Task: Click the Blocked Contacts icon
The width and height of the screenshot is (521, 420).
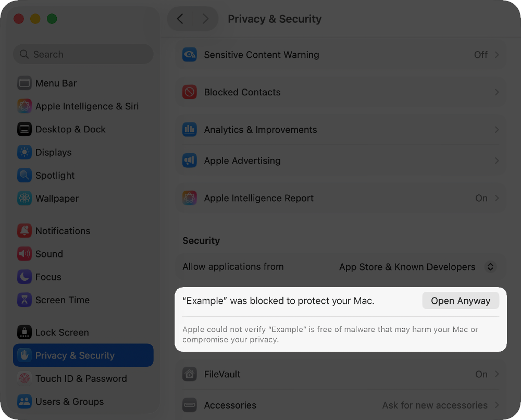Action: (x=189, y=92)
